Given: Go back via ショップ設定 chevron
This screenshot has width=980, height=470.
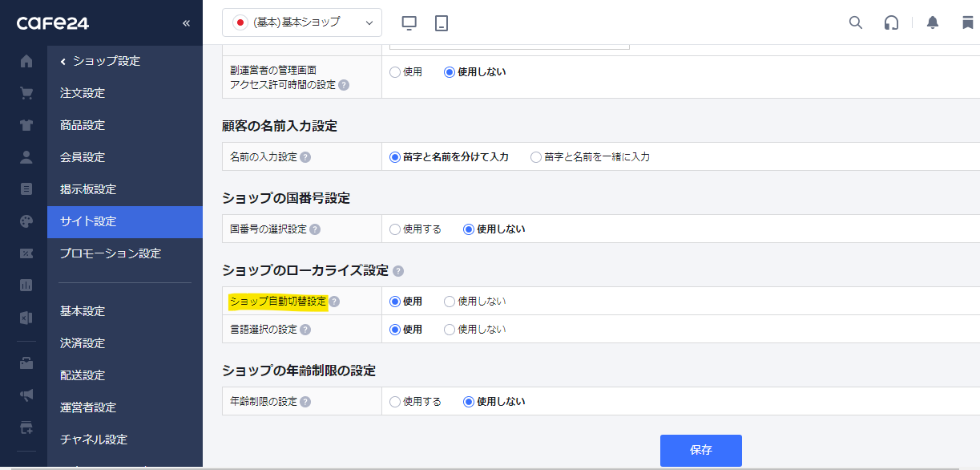Looking at the screenshot, I should click(63, 61).
